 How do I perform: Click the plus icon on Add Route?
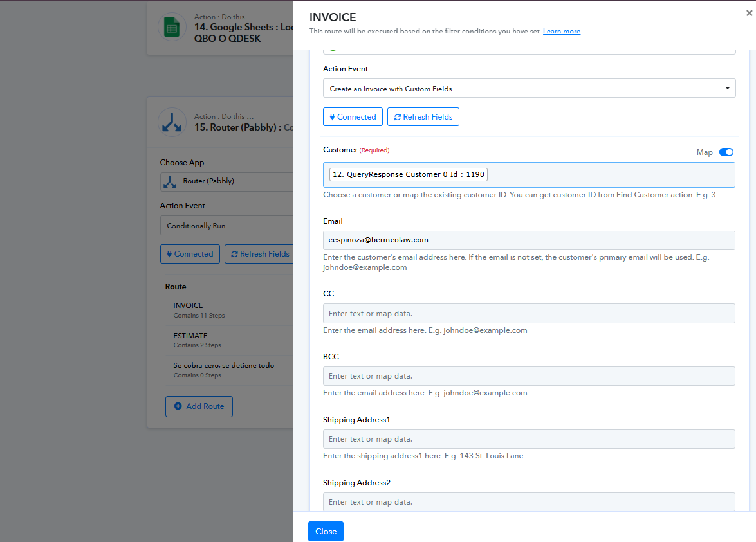[x=178, y=406]
